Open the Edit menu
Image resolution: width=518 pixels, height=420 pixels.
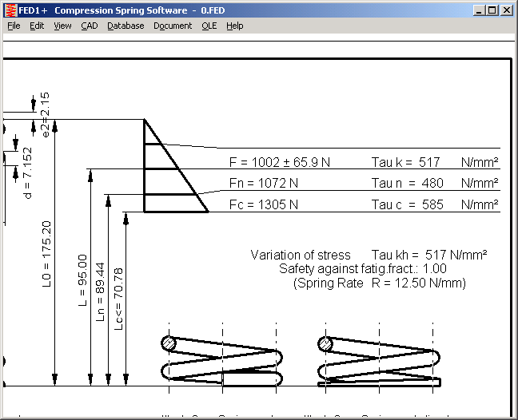(37, 26)
